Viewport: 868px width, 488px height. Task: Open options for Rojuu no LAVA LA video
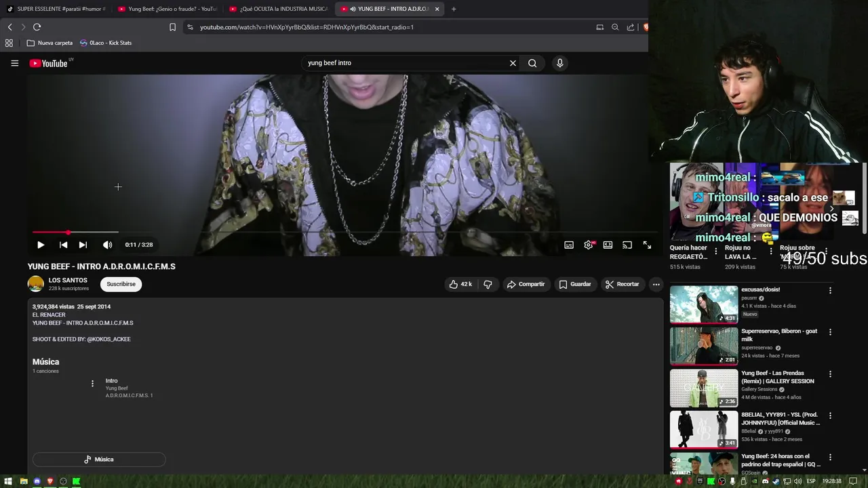click(771, 251)
